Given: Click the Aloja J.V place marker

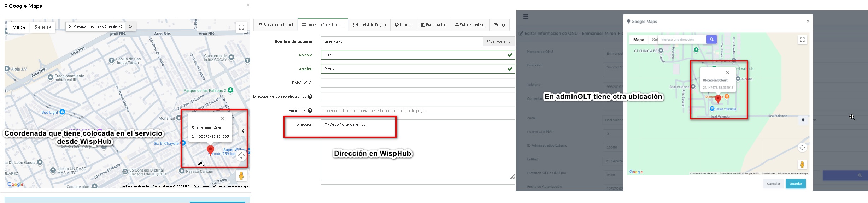Looking at the screenshot, I should coord(7,69).
